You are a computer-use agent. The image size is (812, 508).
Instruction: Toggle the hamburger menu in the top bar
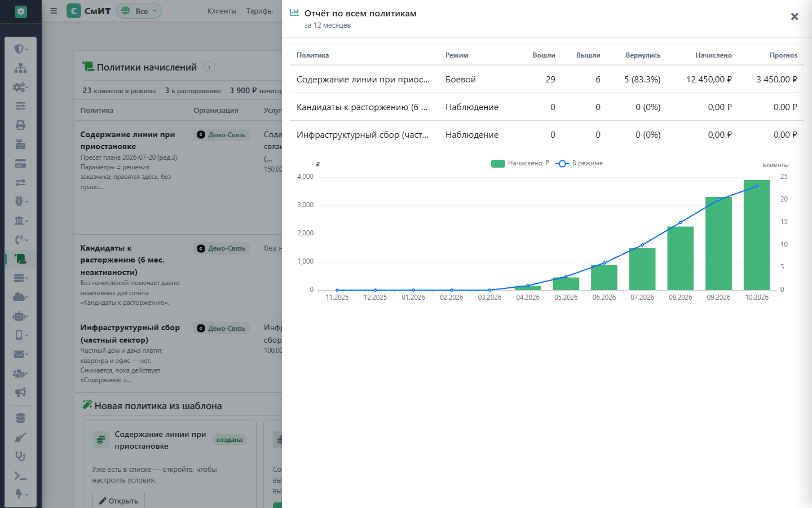click(x=54, y=11)
